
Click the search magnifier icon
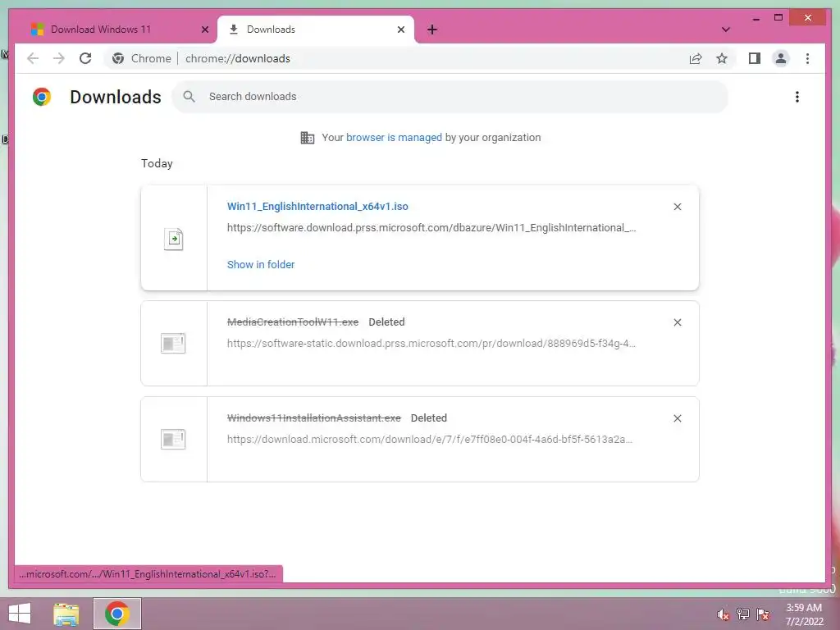(x=189, y=97)
